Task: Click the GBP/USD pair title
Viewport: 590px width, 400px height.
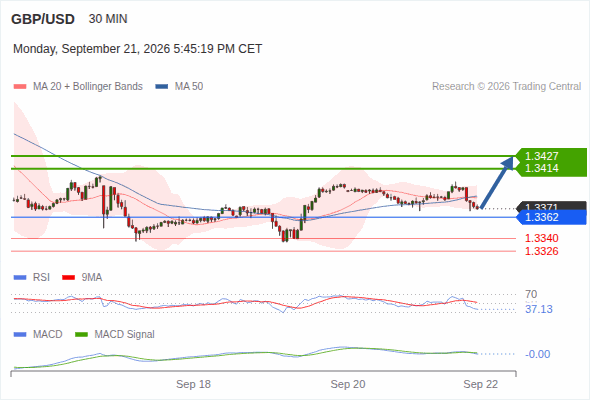Action: pyautogui.click(x=43, y=19)
